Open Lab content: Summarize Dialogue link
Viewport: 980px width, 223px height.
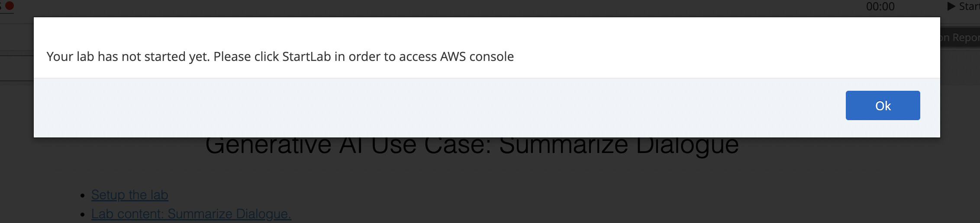click(x=191, y=214)
